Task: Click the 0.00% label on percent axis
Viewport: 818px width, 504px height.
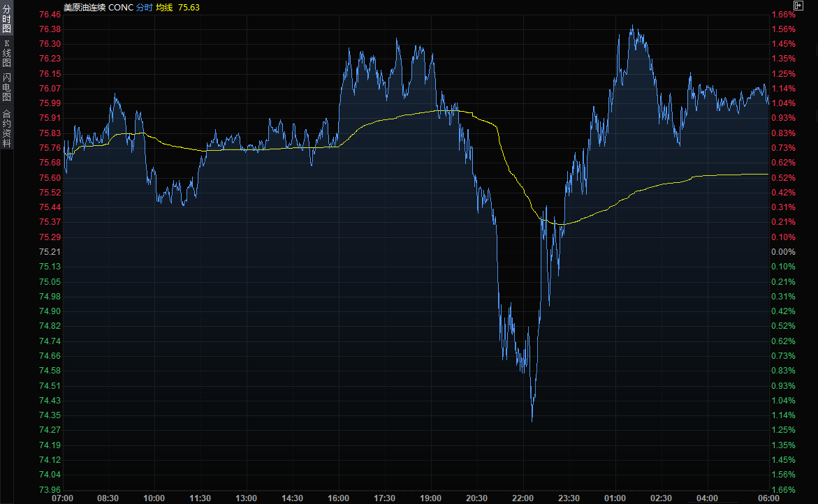Action: point(783,252)
